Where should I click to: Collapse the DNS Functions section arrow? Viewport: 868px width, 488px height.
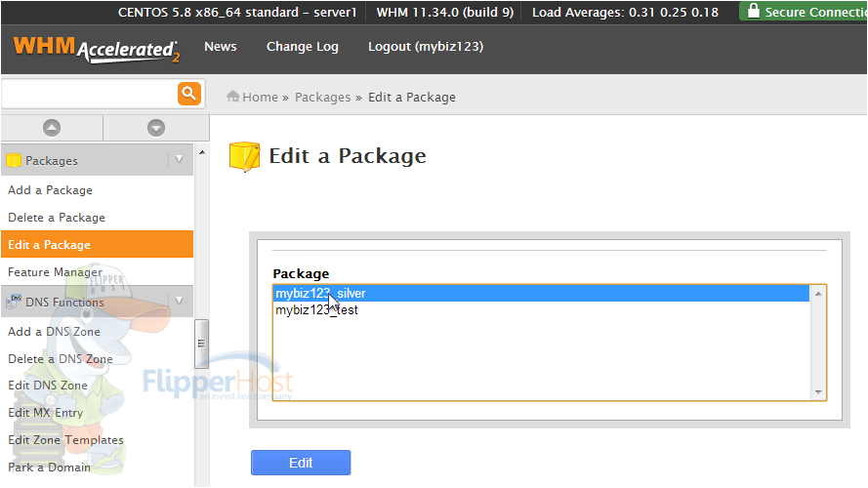(180, 301)
